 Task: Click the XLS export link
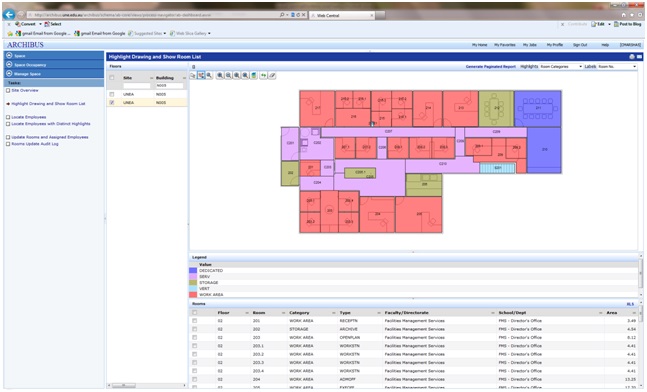[630, 304]
